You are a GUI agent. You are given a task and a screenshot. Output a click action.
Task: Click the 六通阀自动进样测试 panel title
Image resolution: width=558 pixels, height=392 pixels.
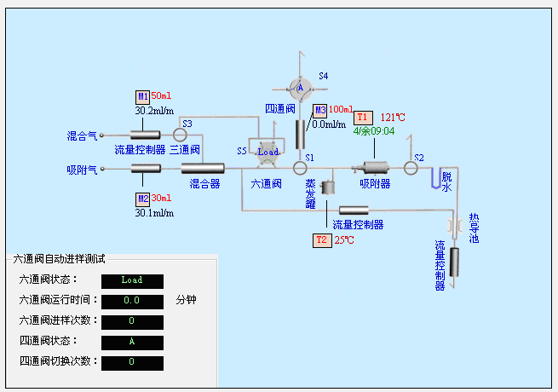tap(59, 259)
